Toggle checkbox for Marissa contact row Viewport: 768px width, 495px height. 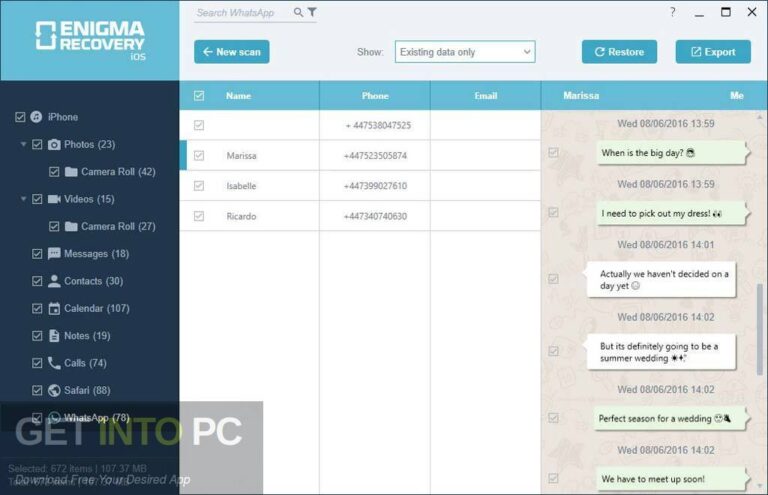(x=199, y=156)
